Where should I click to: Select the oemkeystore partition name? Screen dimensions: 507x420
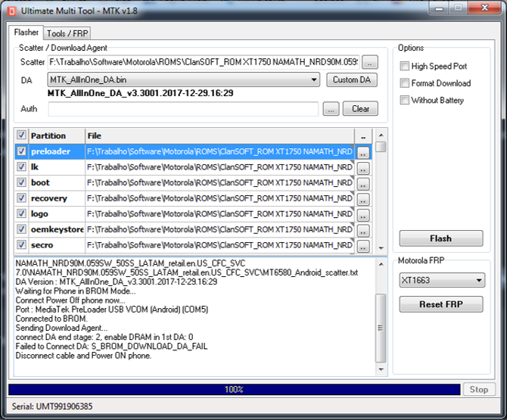click(x=58, y=229)
